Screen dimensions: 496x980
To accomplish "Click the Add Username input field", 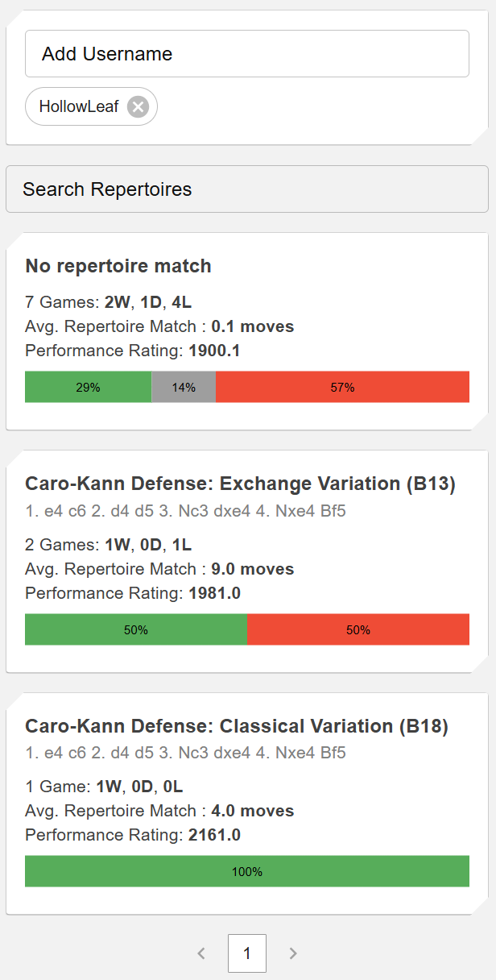I will (x=247, y=54).
